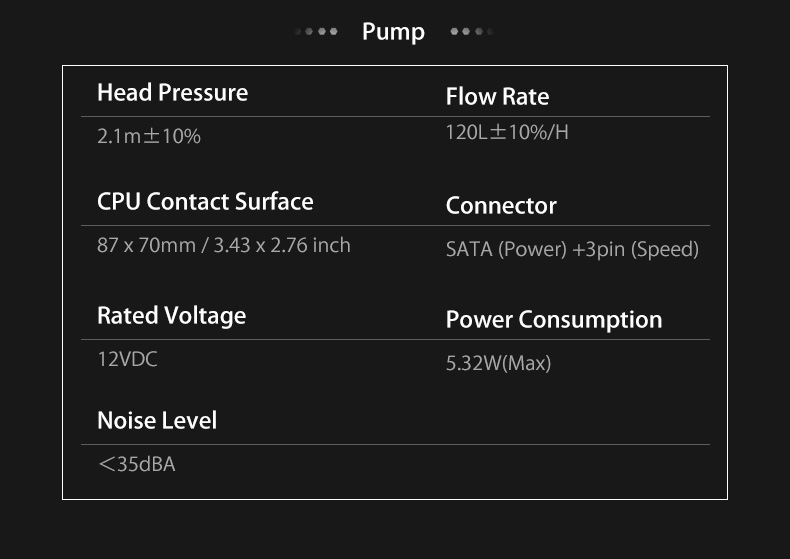790x559 pixels.
Task: Click the 87 x 70mm dimensions text
Action: 146,245
